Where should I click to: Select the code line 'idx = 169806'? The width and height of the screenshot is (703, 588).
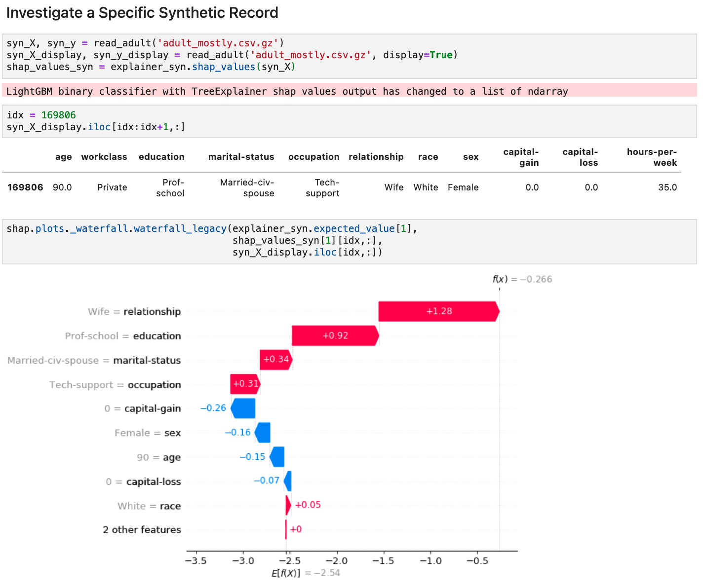coord(41,114)
